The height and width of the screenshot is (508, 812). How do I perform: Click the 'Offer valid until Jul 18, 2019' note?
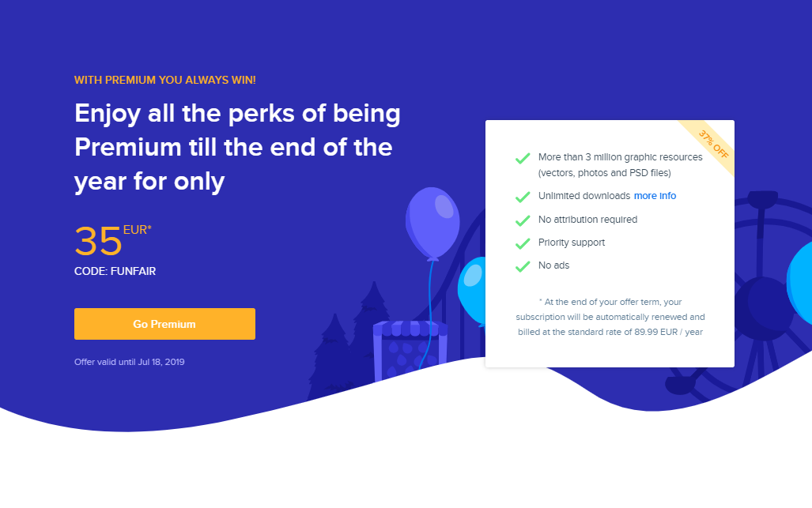click(129, 362)
